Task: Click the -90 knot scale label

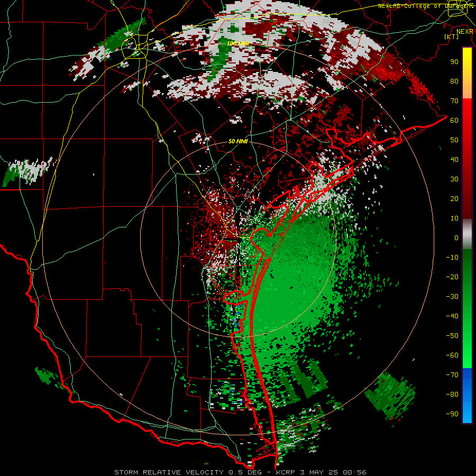Action: point(452,414)
